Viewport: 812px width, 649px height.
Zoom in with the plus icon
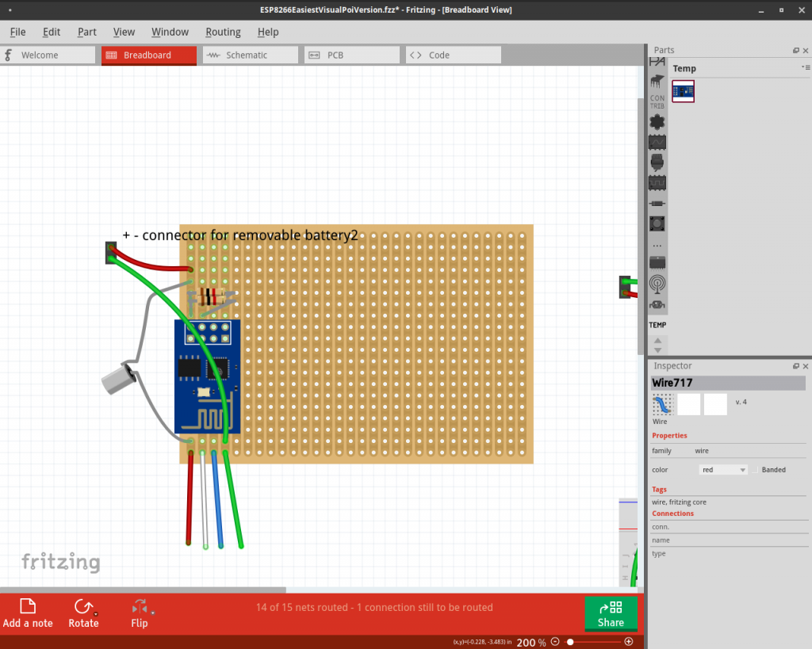pyautogui.click(x=629, y=642)
